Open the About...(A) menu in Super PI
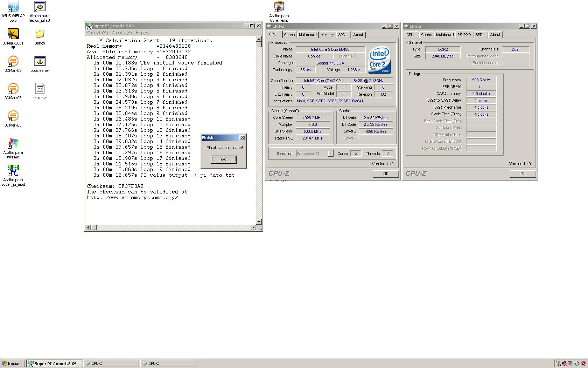The height and width of the screenshot is (368, 588). (x=122, y=33)
